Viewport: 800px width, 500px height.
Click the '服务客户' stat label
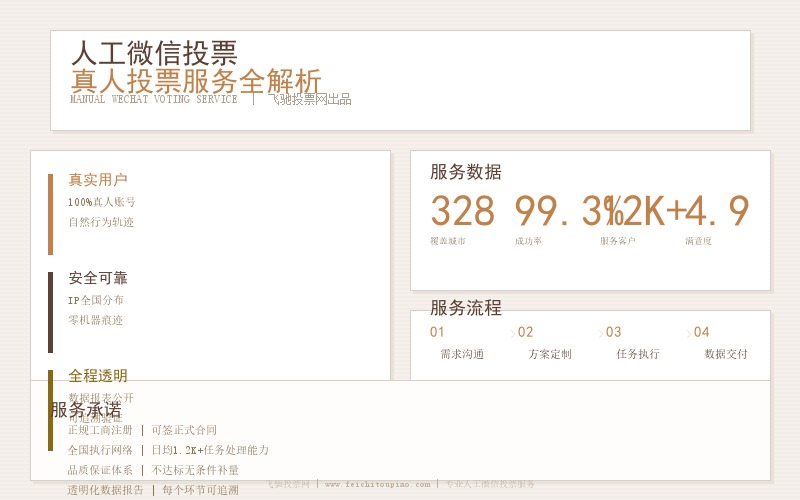point(618,241)
